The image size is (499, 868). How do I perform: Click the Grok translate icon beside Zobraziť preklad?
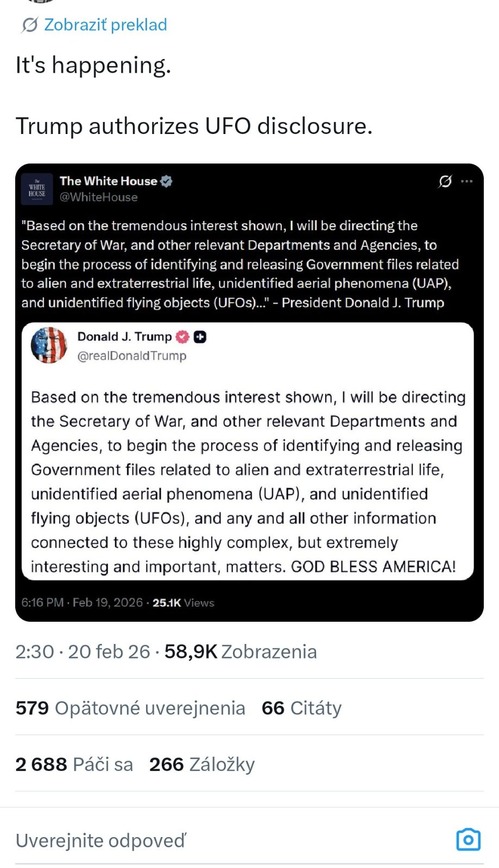tap(29, 25)
